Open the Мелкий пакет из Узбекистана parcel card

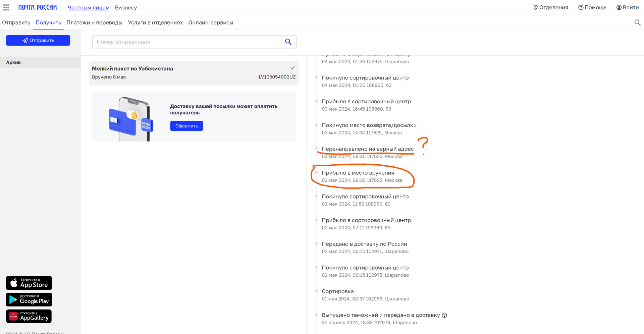[194, 73]
